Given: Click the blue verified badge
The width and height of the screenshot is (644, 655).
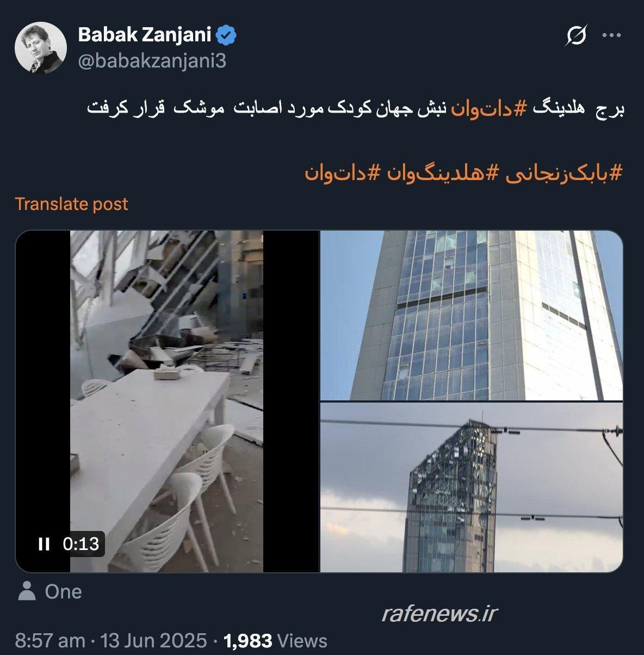Looking at the screenshot, I should (226, 36).
